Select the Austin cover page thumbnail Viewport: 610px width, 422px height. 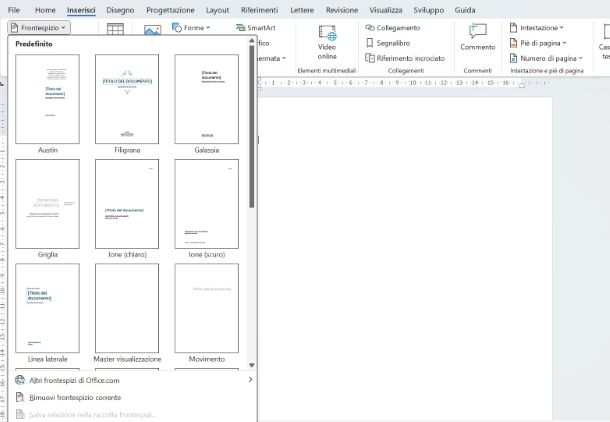(x=48, y=100)
